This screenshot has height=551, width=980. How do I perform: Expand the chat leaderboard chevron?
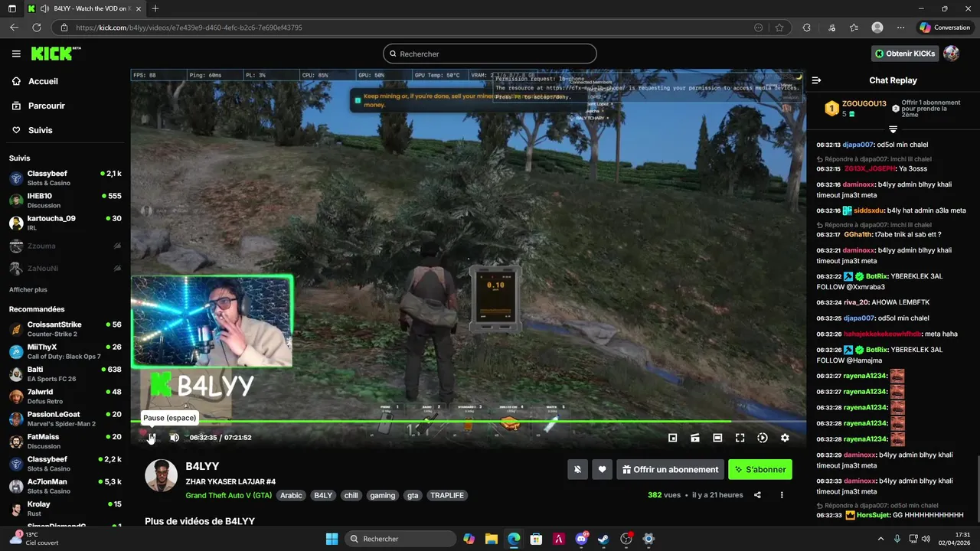[893, 129]
